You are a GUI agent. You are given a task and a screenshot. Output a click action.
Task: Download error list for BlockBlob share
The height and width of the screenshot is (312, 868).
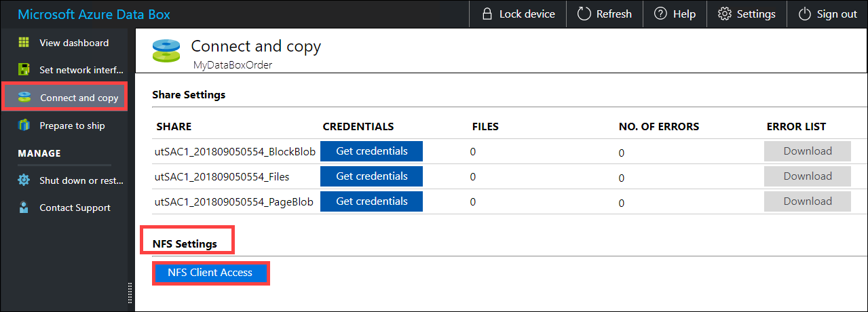tap(807, 151)
